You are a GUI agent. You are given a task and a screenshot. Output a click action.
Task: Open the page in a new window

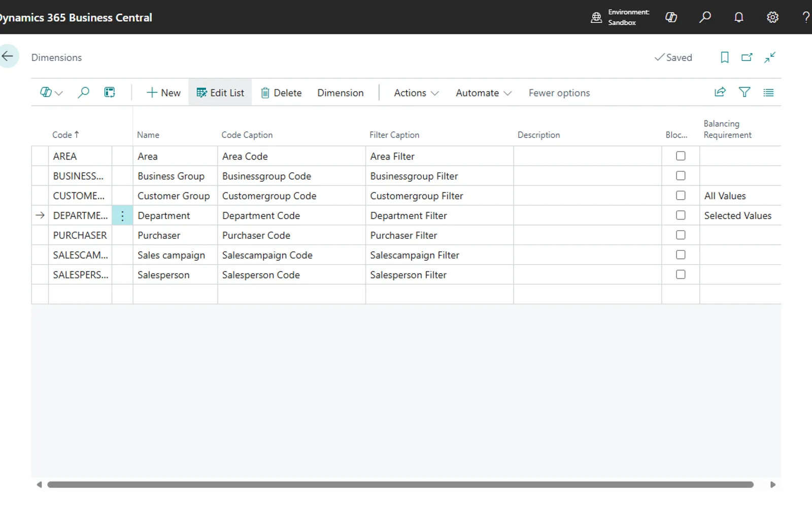(747, 57)
